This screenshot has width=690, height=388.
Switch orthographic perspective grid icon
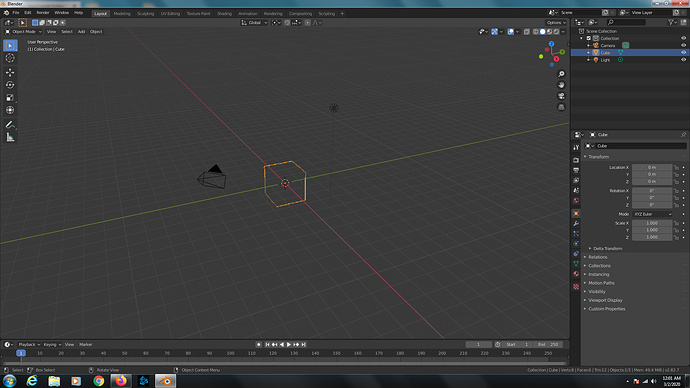point(561,107)
